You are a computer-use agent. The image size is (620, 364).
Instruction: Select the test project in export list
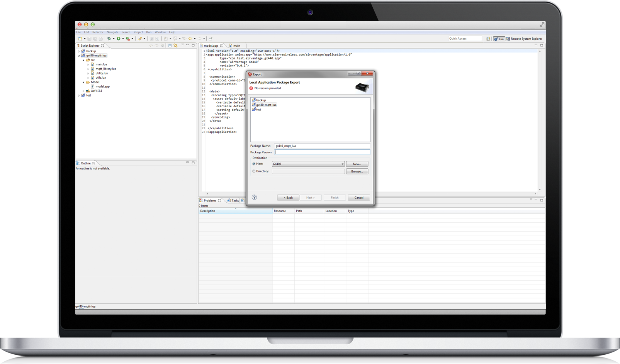click(258, 110)
